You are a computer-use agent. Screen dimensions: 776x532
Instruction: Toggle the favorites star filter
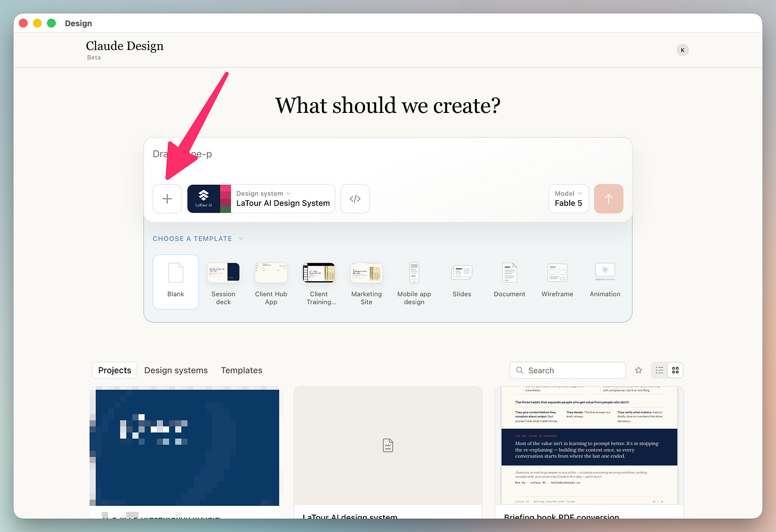coord(638,370)
